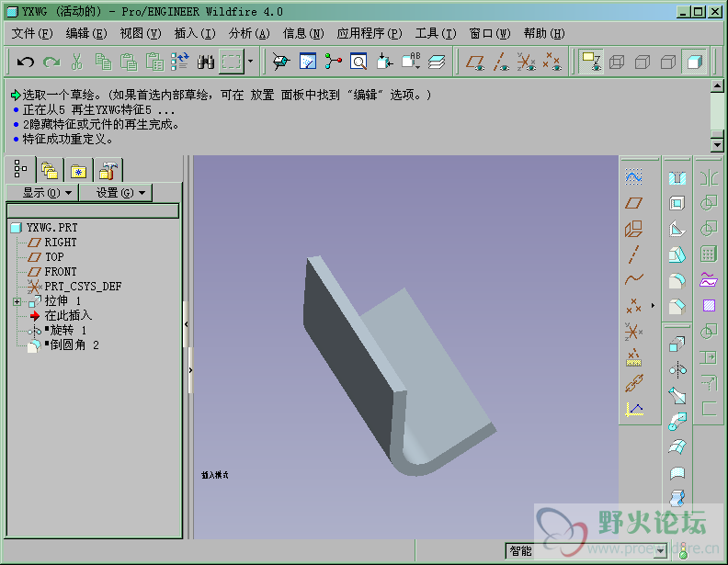Open the 编辑(E) menu
Screen dimensions: 728x565
point(86,33)
